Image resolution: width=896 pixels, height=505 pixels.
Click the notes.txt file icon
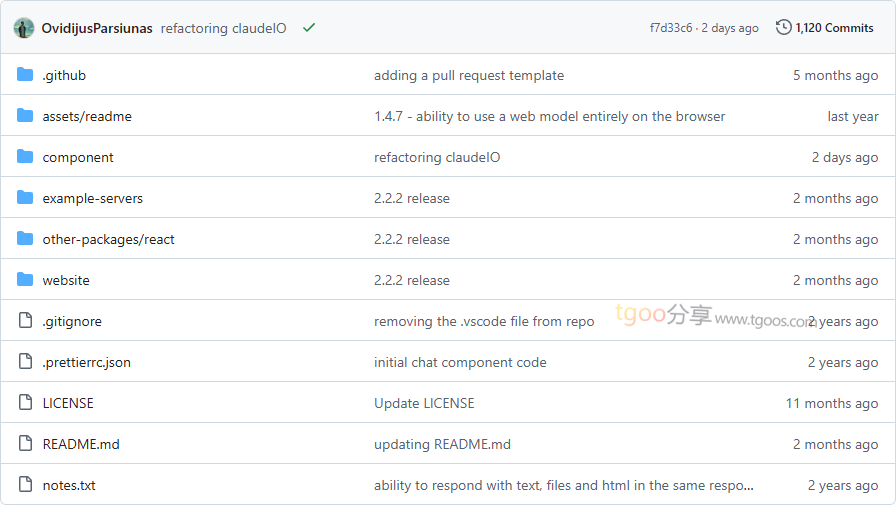25,484
